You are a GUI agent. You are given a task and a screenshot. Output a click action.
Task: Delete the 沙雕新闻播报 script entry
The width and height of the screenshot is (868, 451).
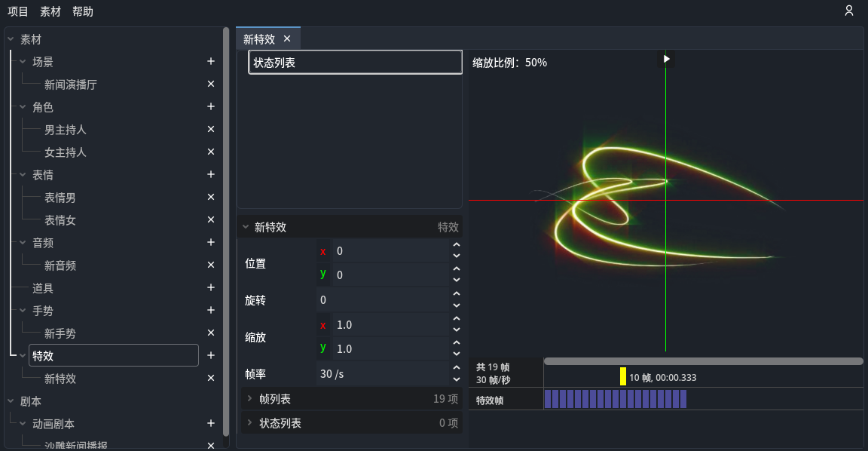[x=211, y=444]
